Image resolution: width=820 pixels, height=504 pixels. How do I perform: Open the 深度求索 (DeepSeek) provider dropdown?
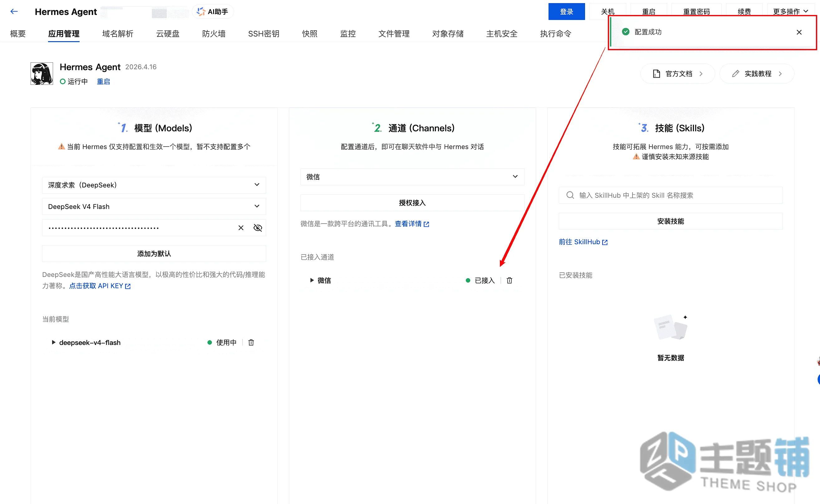154,185
